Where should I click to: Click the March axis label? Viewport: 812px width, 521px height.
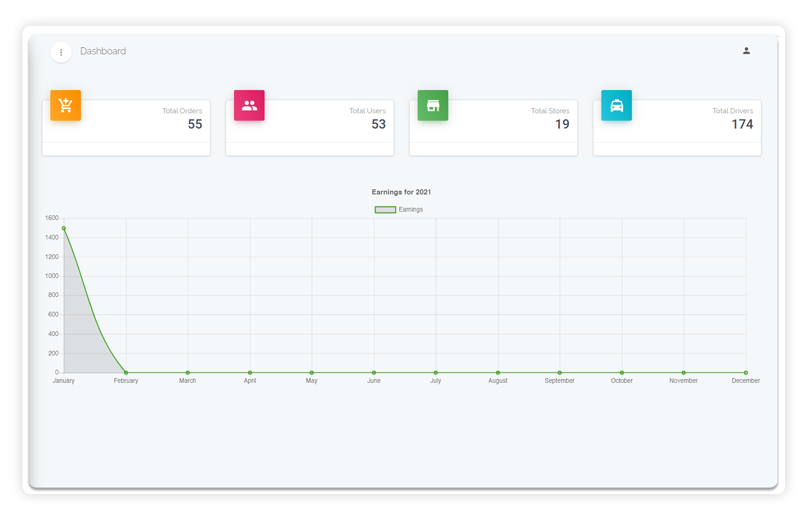coord(188,381)
